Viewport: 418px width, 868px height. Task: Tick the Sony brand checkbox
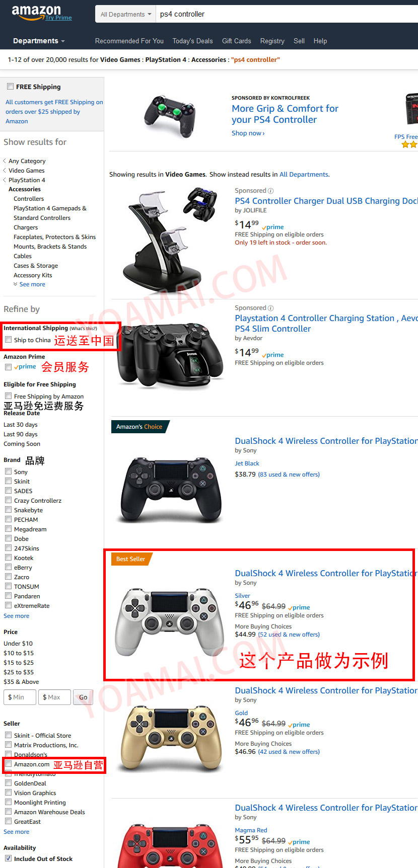(x=8, y=471)
